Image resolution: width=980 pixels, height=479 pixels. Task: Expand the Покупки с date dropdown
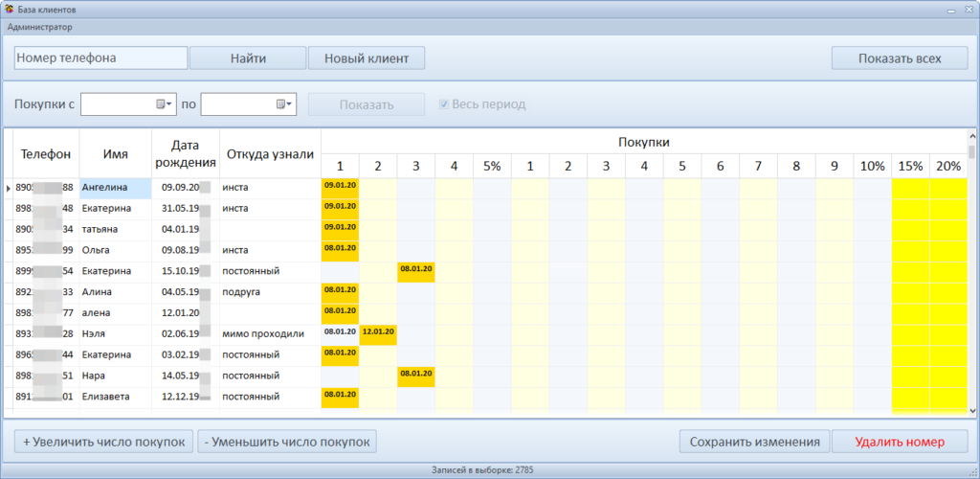pyautogui.click(x=170, y=104)
